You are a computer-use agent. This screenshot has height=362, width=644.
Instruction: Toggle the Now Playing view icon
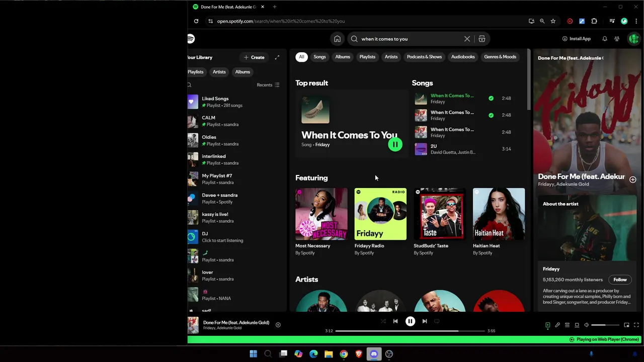[x=548, y=325]
